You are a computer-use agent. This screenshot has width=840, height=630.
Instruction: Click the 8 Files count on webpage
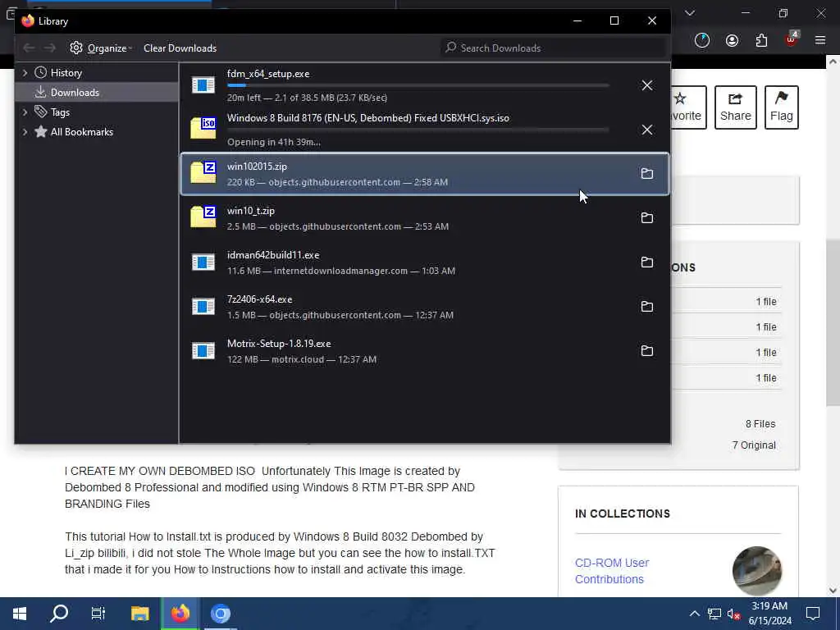(x=760, y=424)
